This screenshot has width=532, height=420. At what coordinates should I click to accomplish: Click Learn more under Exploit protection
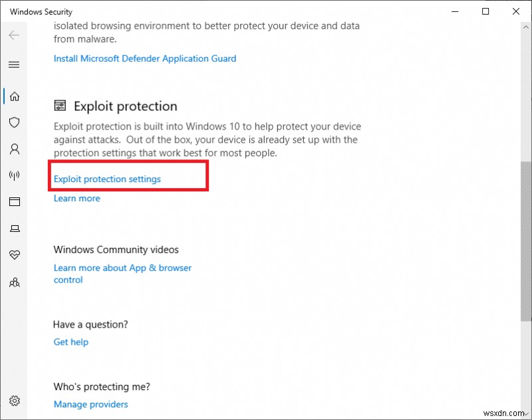coord(76,198)
